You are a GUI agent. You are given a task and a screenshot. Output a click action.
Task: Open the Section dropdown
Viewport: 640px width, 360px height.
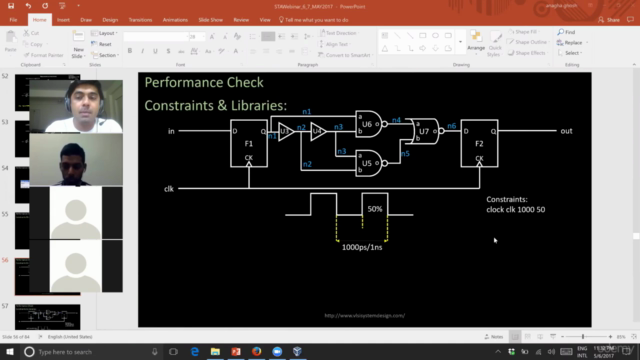[105, 55]
